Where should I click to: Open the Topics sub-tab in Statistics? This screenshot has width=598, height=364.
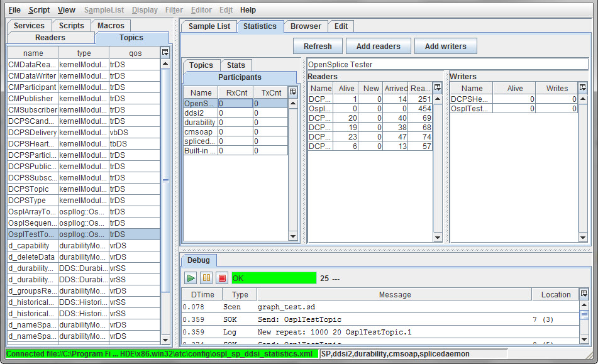[x=201, y=65]
